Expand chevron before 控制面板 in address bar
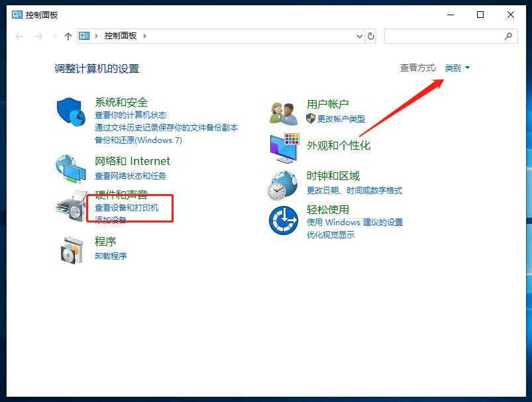 [96, 36]
